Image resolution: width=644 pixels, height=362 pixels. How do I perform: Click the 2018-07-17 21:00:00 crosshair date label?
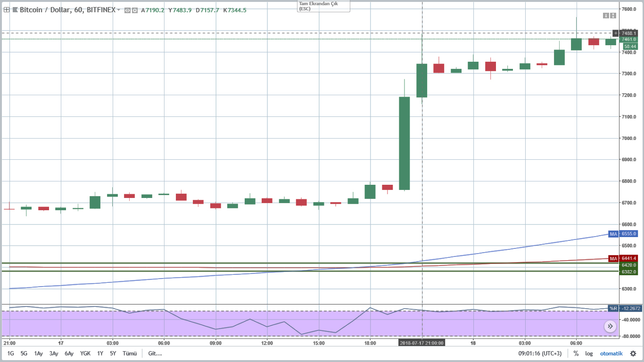click(x=422, y=343)
